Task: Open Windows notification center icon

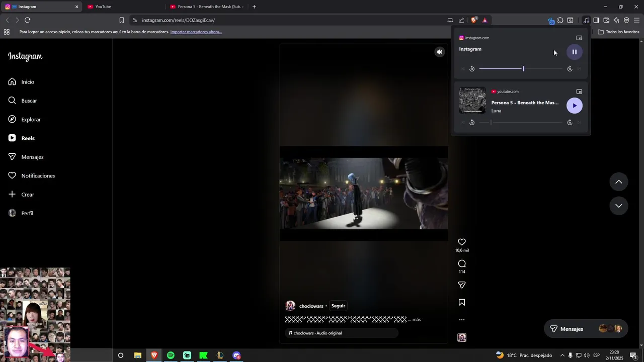Action: 633,355
